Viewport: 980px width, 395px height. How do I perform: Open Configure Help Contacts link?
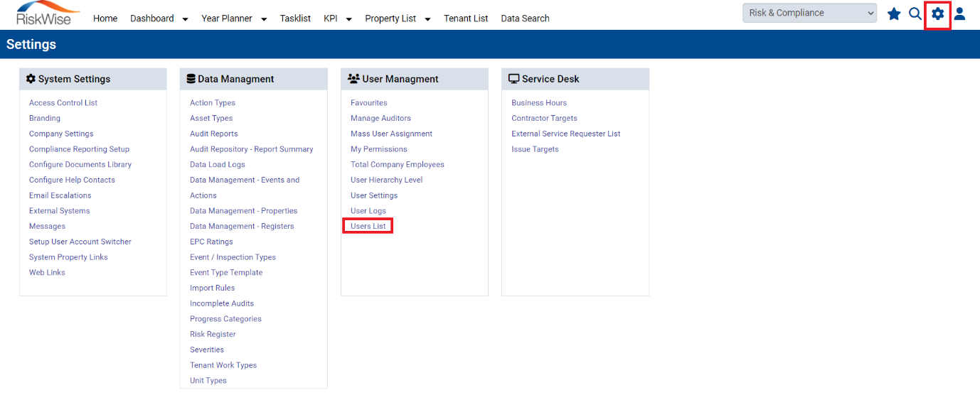(x=72, y=180)
